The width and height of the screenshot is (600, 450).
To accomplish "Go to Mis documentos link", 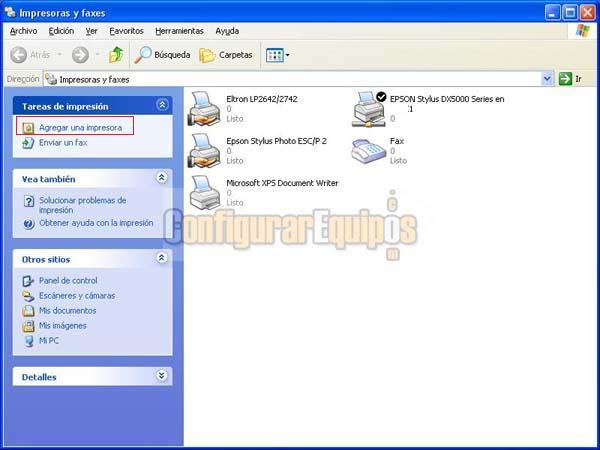I will 67,311.
